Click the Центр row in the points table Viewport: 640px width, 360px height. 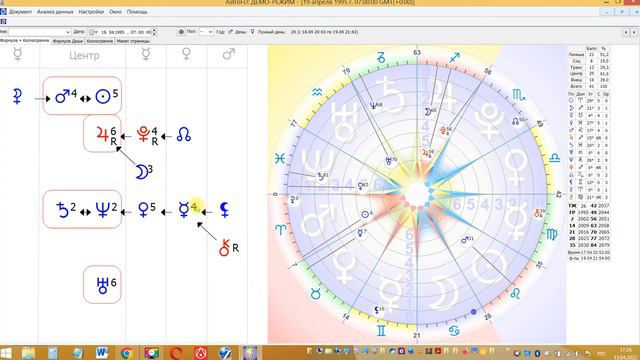tap(588, 73)
